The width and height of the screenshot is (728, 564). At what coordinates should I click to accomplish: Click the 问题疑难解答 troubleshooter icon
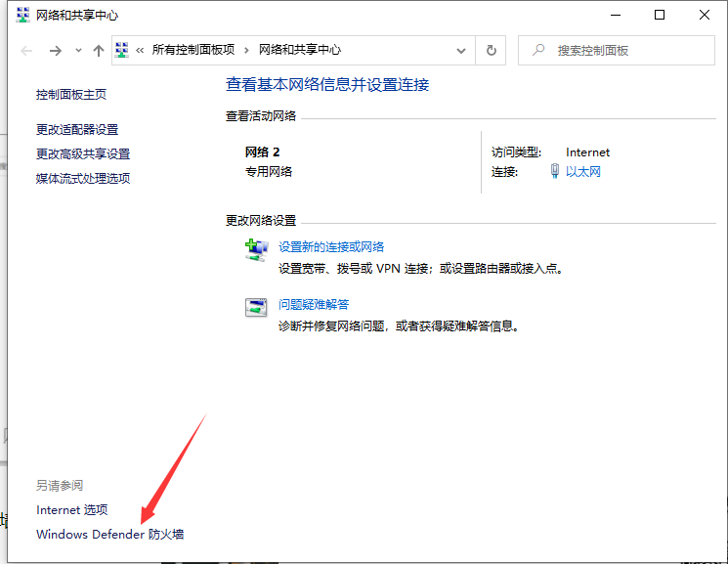pos(256,308)
